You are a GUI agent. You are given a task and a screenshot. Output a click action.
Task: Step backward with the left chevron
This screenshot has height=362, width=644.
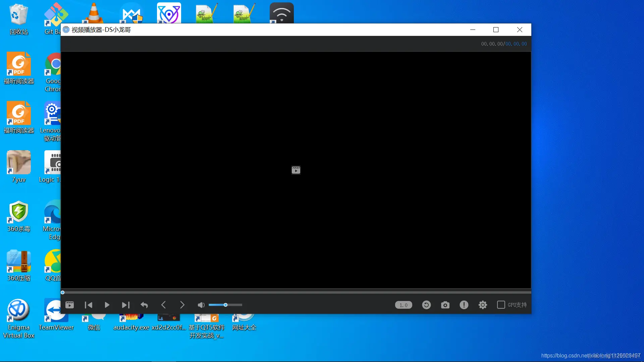pyautogui.click(x=163, y=305)
